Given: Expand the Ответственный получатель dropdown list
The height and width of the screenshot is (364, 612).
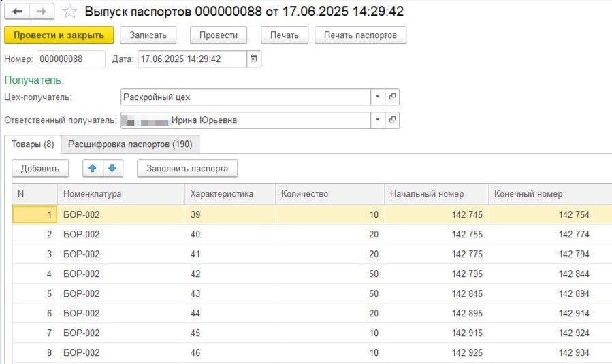Looking at the screenshot, I should pyautogui.click(x=378, y=120).
